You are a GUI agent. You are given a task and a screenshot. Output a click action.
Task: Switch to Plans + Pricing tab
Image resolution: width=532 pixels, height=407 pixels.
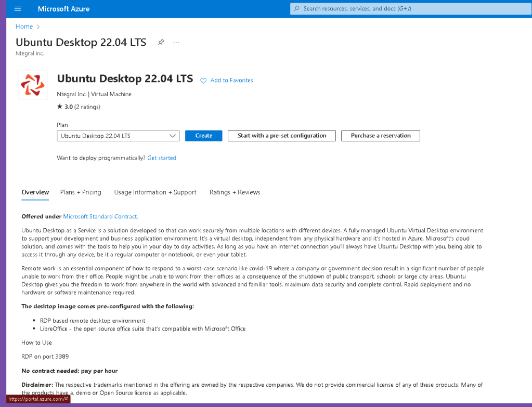pos(81,192)
